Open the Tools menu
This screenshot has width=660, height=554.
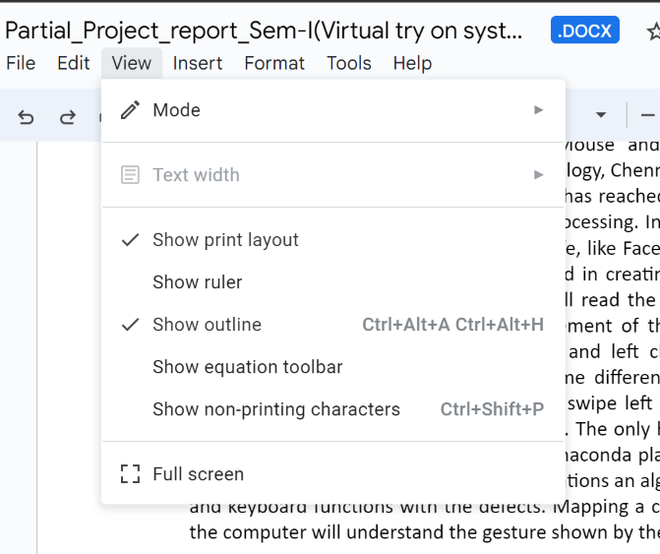point(349,64)
